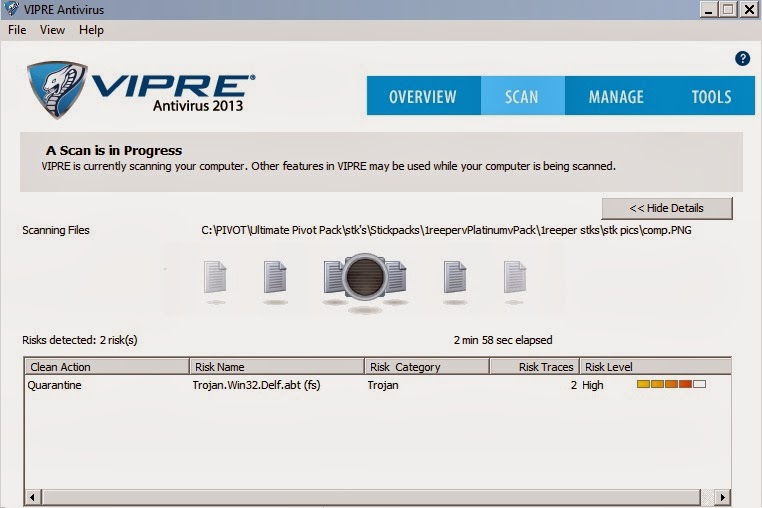Viewport: 762px width, 508px height.
Task: Click the High risk level text
Action: [x=592, y=385]
